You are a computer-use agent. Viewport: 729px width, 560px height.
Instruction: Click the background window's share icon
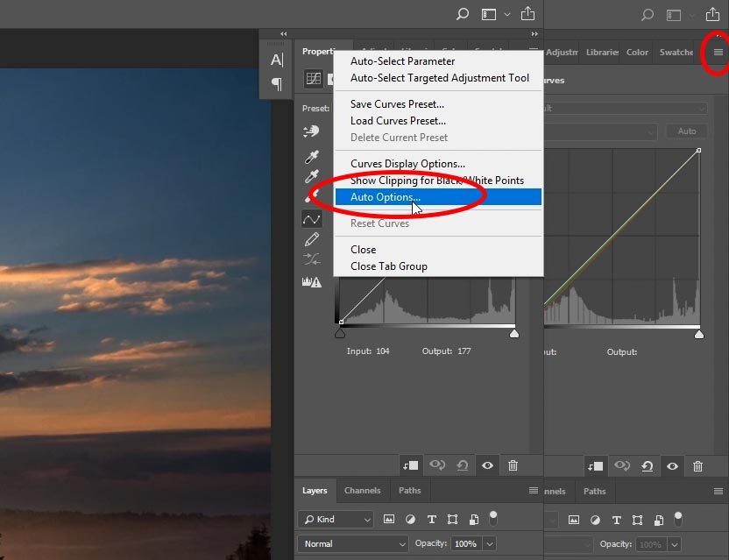(712, 14)
